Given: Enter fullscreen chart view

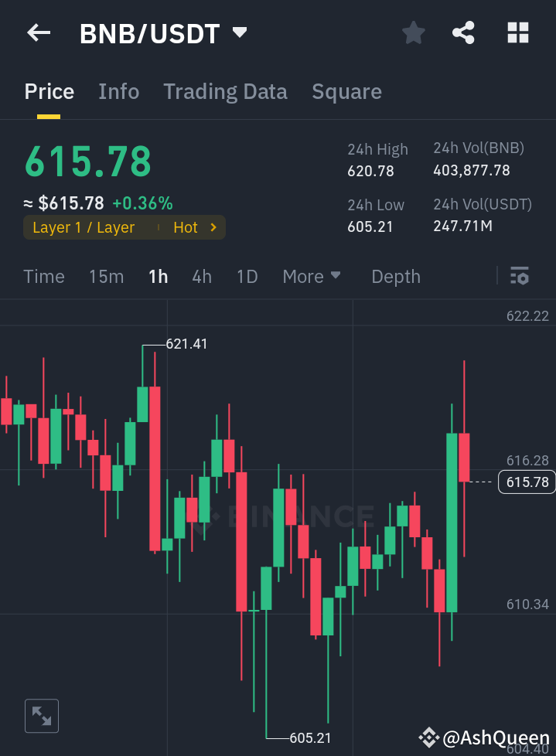Looking at the screenshot, I should [41, 716].
